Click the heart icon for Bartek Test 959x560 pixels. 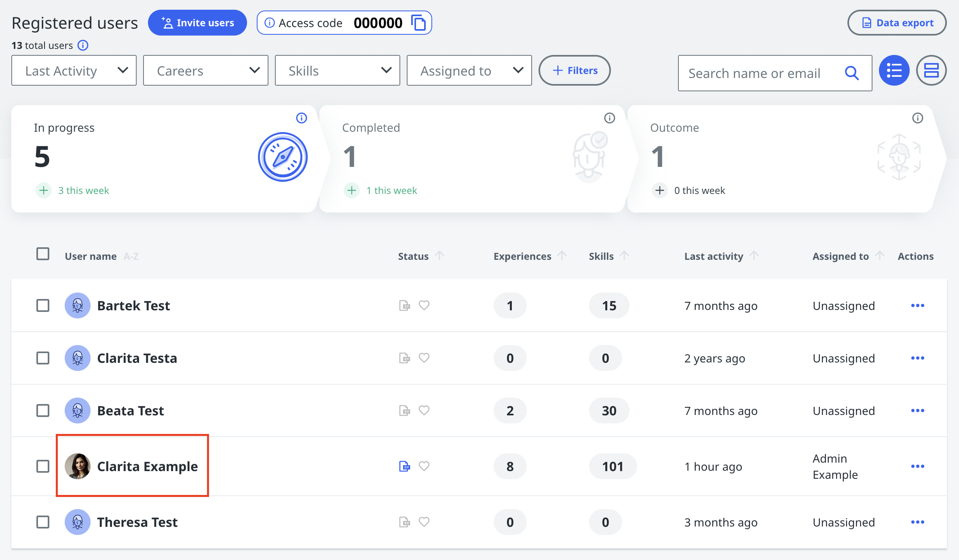tap(424, 305)
